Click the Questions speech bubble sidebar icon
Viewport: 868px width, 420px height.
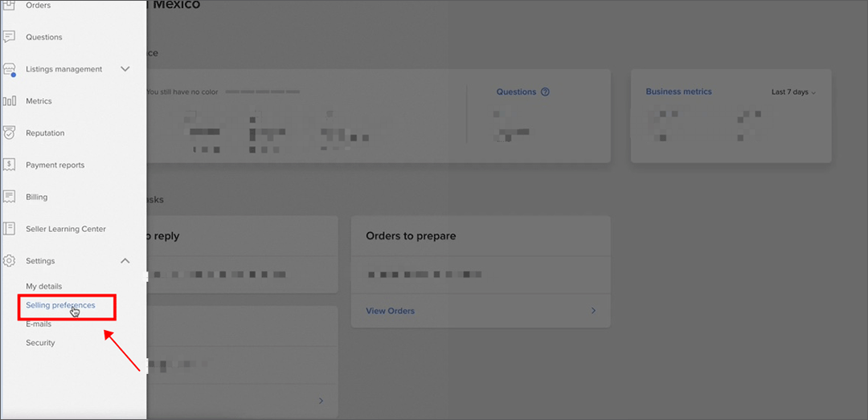click(10, 37)
